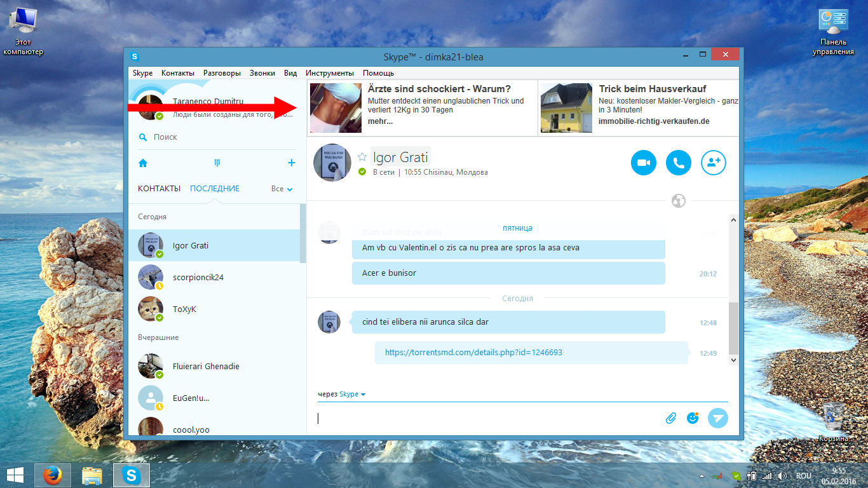
Task: Click the tray network signal icon
Action: coord(768,475)
